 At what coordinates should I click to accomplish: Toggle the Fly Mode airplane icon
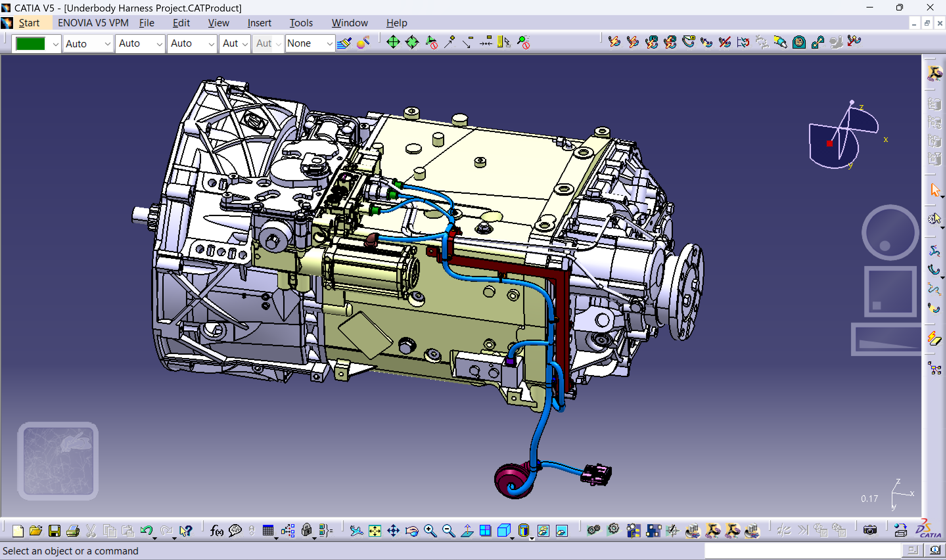(356, 530)
